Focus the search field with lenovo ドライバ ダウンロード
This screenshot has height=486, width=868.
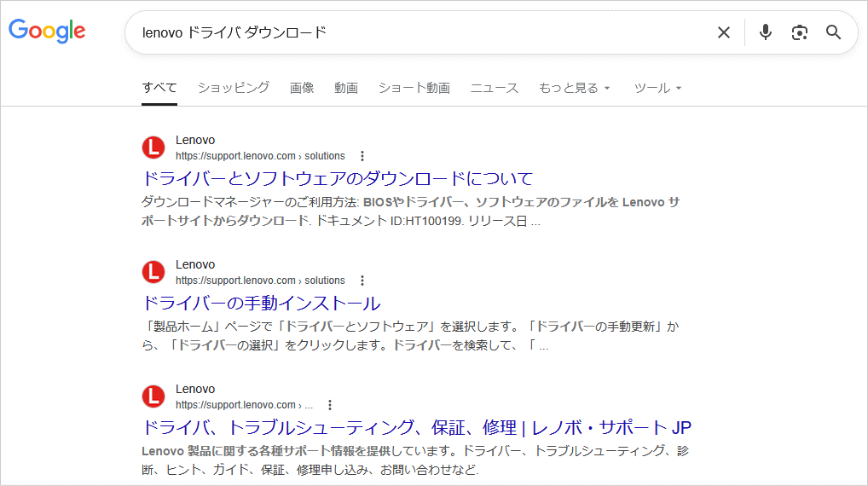(420, 32)
